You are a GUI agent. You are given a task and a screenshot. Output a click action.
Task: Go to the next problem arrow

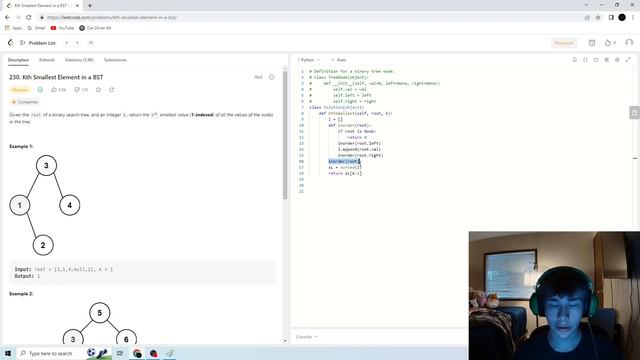78,43
